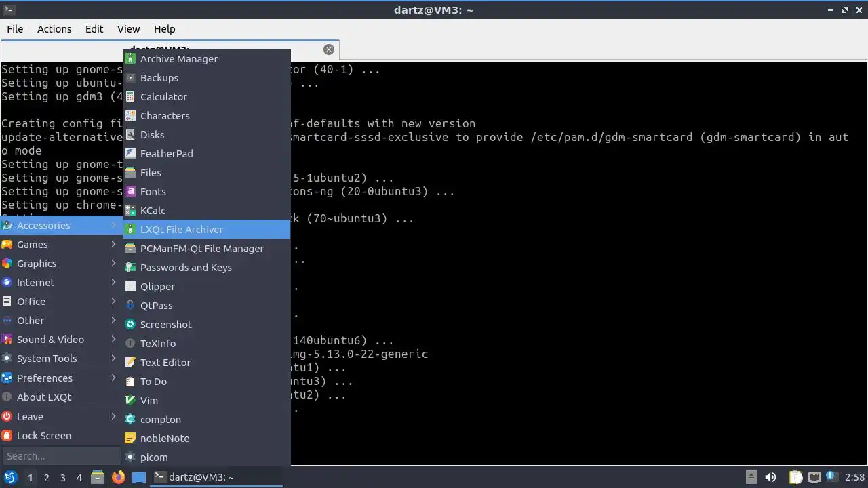Launch QtPass password manager
Screen dimensions: 868x488
(207, 306)
